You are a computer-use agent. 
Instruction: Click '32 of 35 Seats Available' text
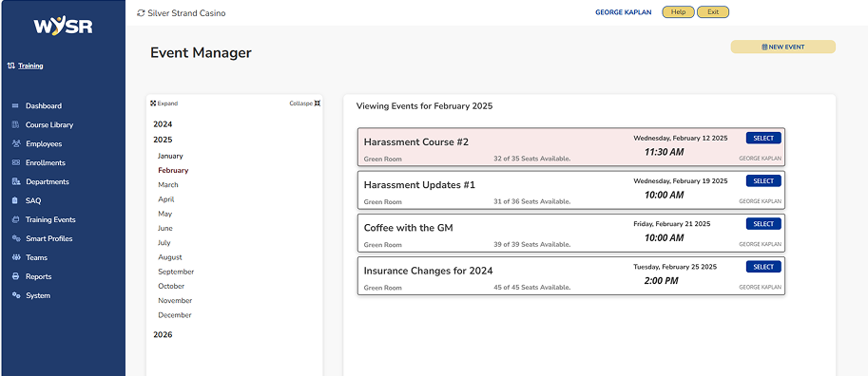532,159
